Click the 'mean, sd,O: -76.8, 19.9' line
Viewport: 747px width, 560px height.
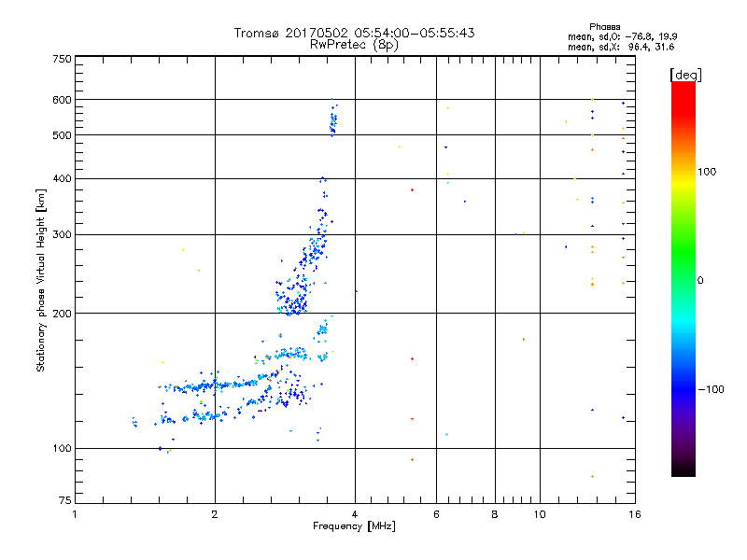[x=622, y=36]
